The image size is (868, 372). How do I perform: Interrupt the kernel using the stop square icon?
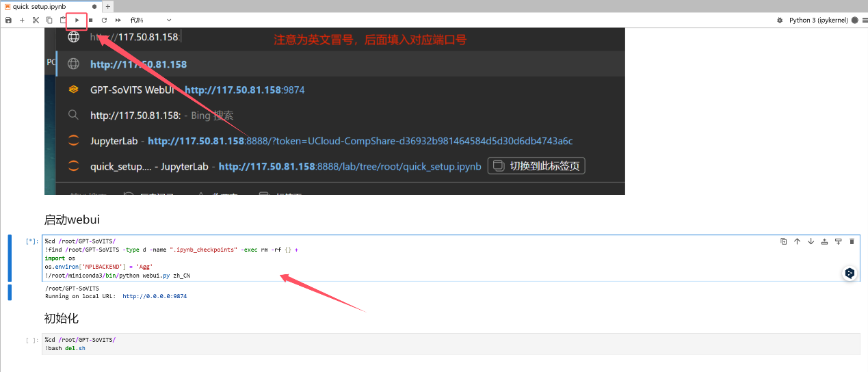coord(90,21)
